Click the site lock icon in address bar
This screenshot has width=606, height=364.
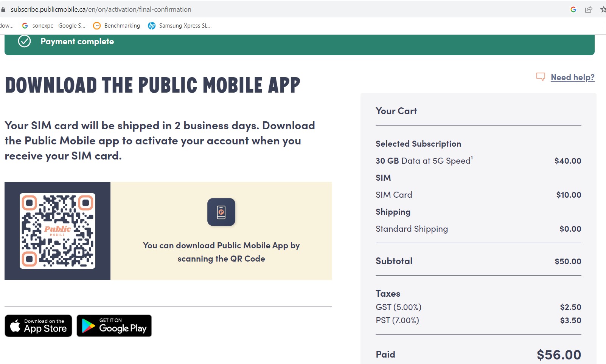3,9
